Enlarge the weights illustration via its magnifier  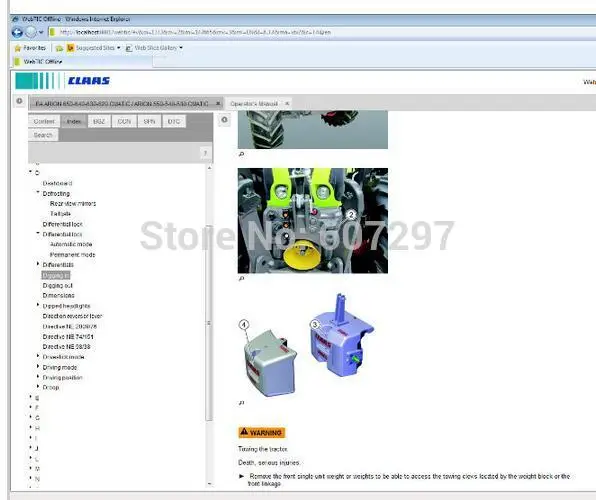tap(241, 403)
